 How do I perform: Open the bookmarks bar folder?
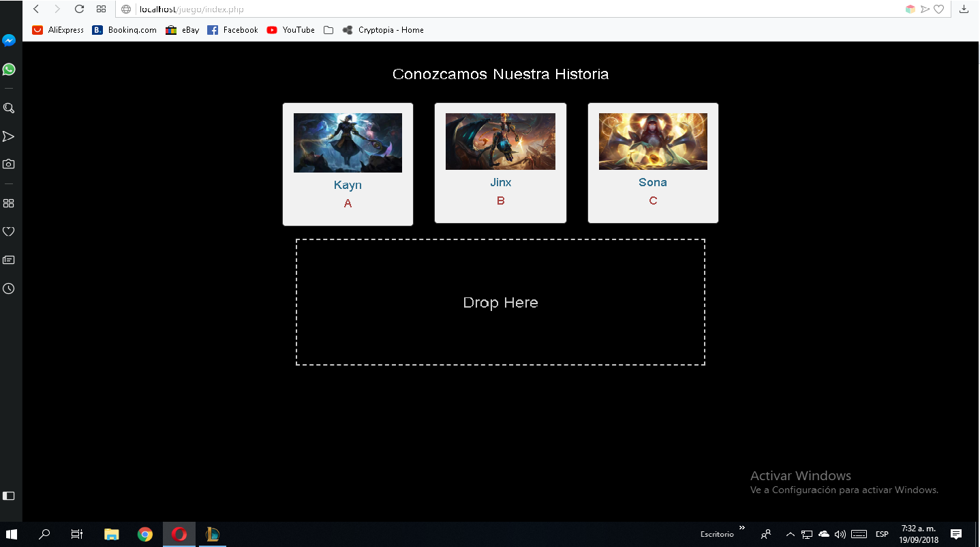point(328,30)
